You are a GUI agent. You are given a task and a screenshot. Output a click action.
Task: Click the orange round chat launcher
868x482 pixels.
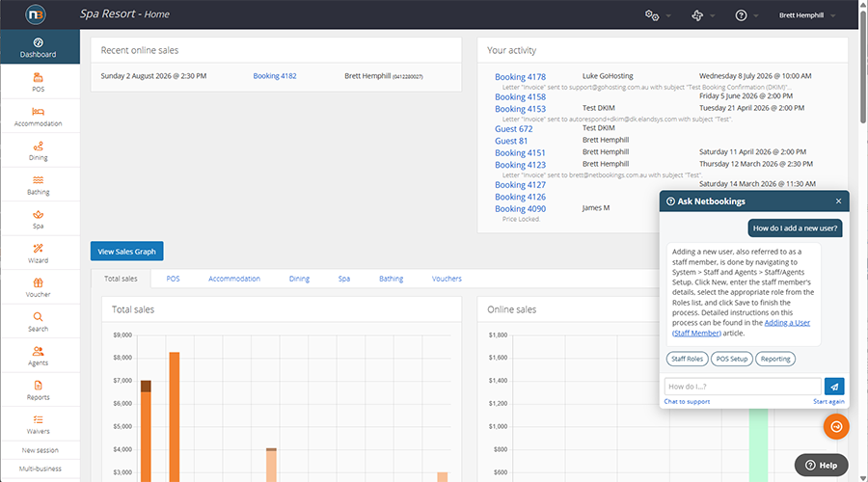click(836, 427)
